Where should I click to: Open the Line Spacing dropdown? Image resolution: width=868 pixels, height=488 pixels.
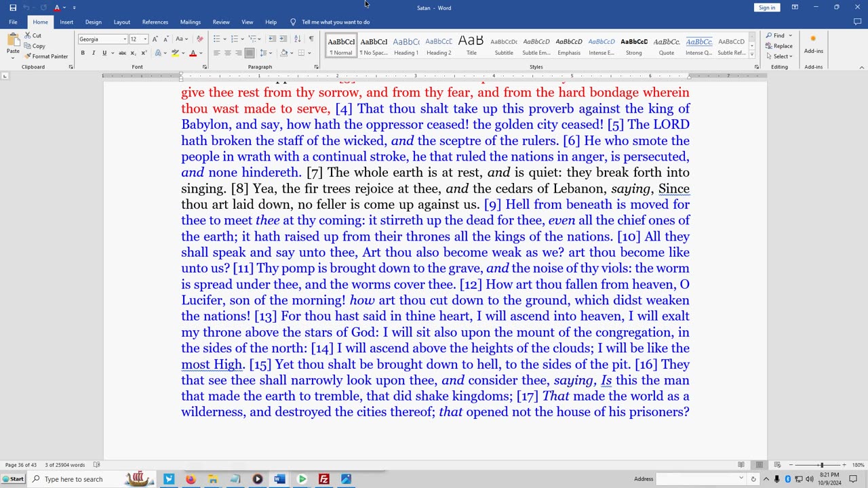coord(267,53)
